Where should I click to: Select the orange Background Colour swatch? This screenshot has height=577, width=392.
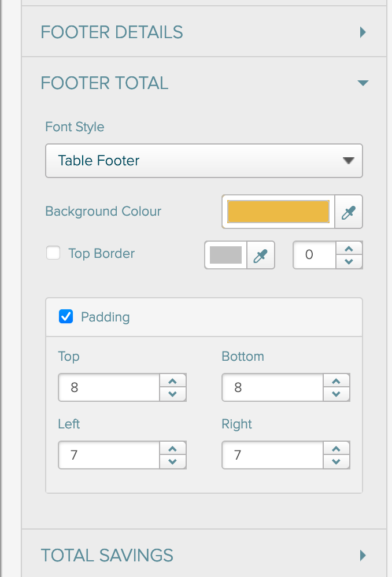pyautogui.click(x=278, y=212)
